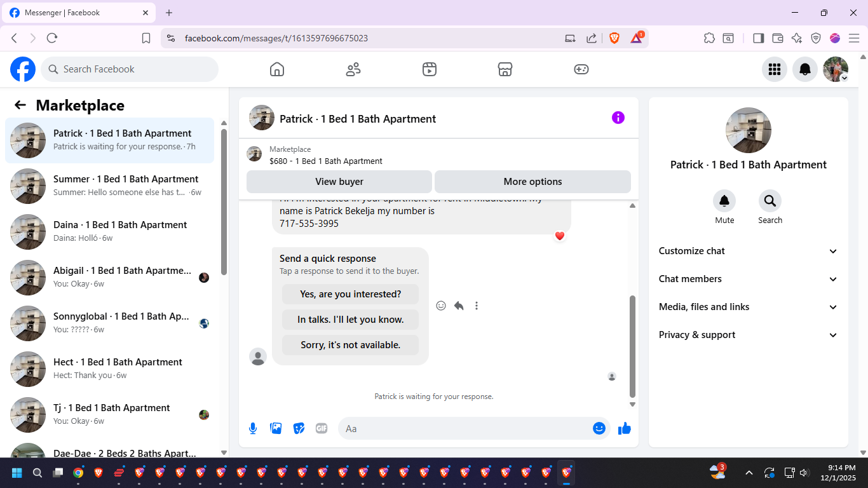Open the Home feed icon
Screen dimensions: 868x488
coord(277,69)
